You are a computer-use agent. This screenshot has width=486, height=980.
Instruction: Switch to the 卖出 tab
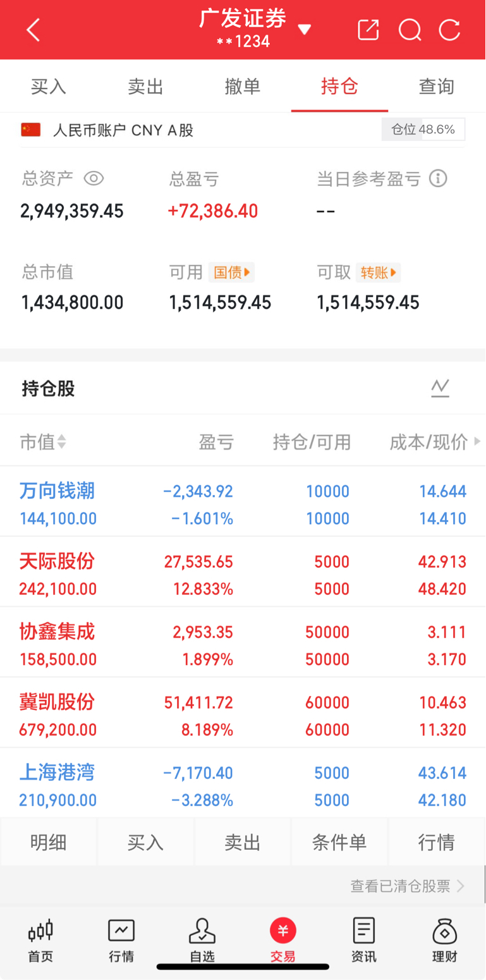pos(146,87)
